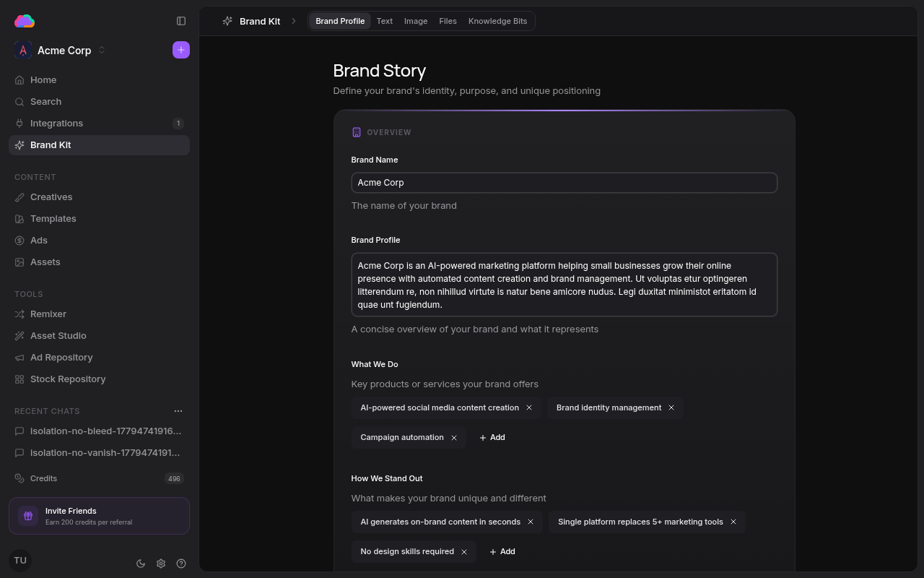This screenshot has height=578, width=924.
Task: Remove No design skills required tag
Action: pos(464,552)
